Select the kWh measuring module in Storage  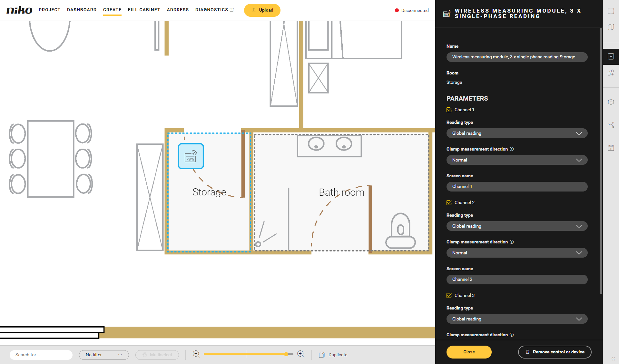pos(191,156)
